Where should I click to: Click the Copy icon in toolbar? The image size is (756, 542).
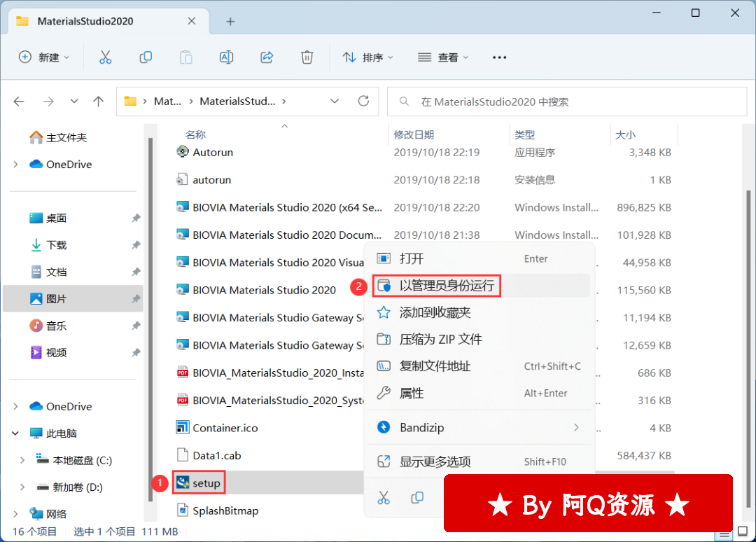[146, 57]
